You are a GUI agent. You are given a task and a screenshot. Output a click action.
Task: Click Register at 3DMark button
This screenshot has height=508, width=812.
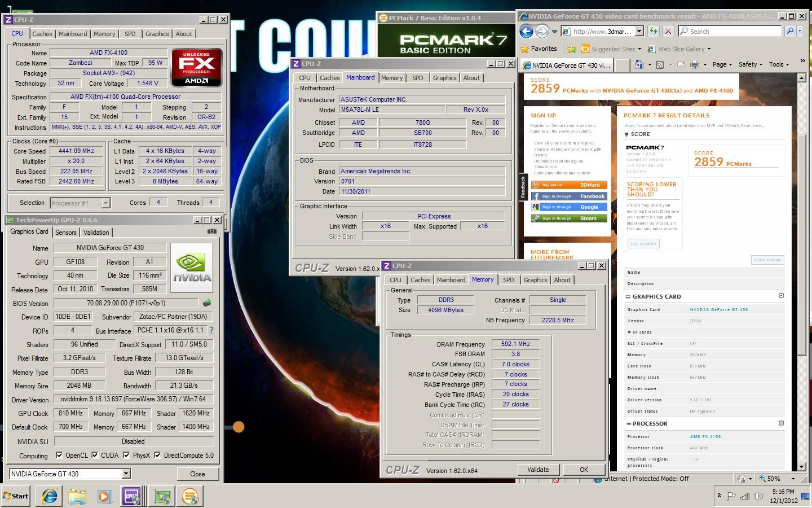point(568,185)
